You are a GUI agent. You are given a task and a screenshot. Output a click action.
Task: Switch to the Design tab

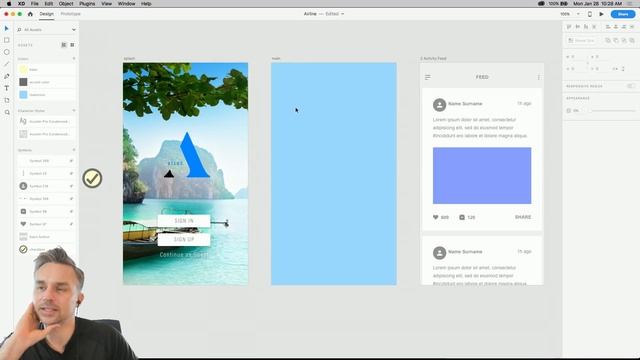click(47, 14)
